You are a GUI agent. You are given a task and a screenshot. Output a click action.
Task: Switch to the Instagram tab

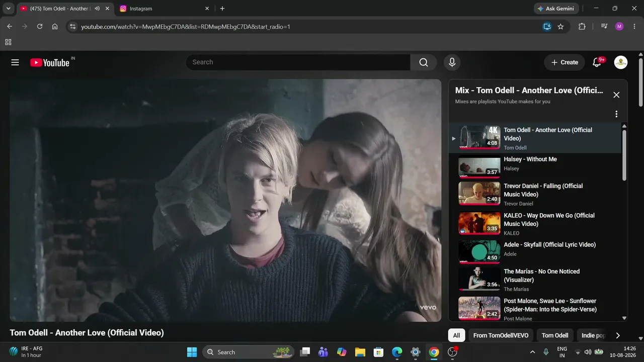(165, 9)
